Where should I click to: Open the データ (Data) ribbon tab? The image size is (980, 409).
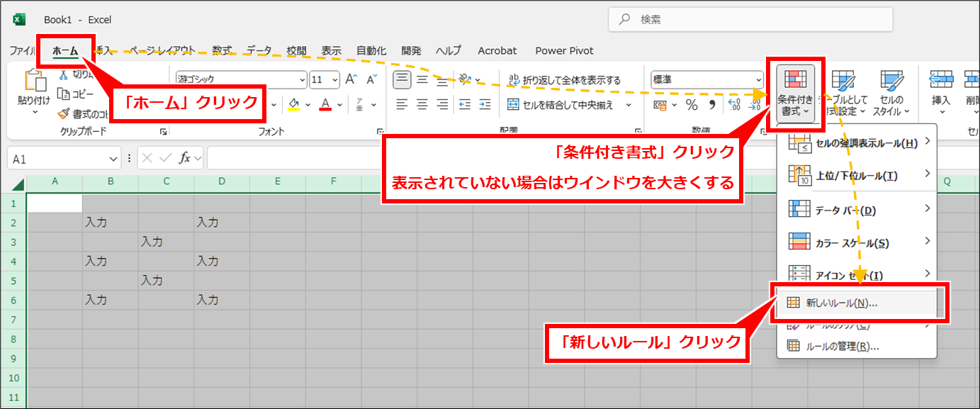click(259, 51)
